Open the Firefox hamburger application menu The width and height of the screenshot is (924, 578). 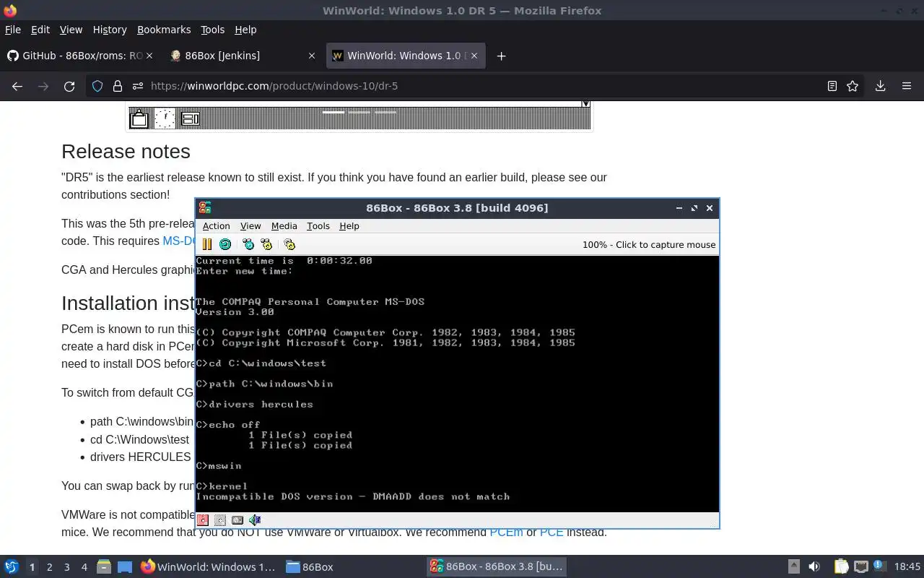[x=907, y=86]
